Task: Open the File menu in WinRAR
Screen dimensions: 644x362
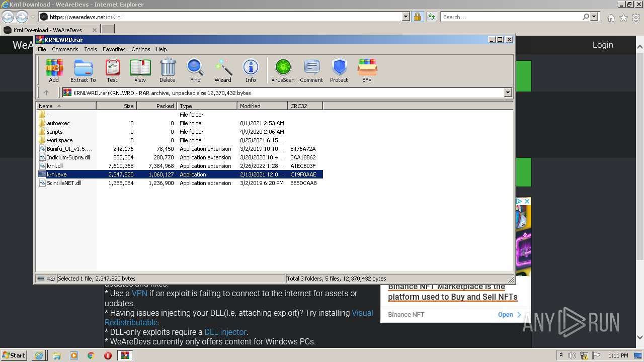Action: coord(42,49)
